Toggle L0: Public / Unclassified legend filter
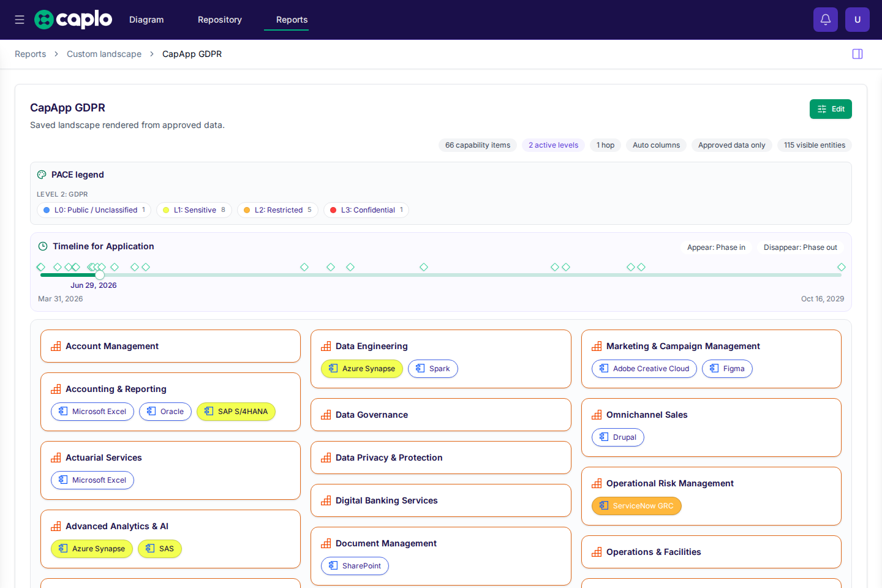Image resolution: width=882 pixels, height=588 pixels. point(94,210)
